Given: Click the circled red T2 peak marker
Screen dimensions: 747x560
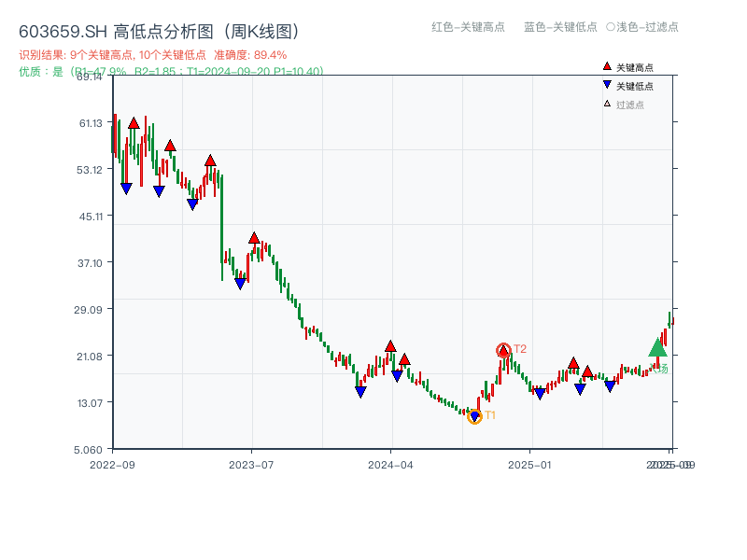Looking at the screenshot, I should click(502, 349).
